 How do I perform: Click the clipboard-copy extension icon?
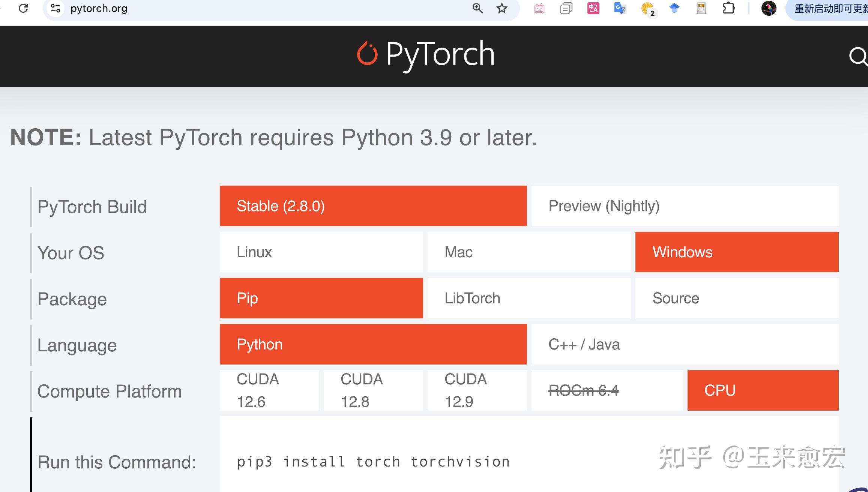tap(566, 8)
